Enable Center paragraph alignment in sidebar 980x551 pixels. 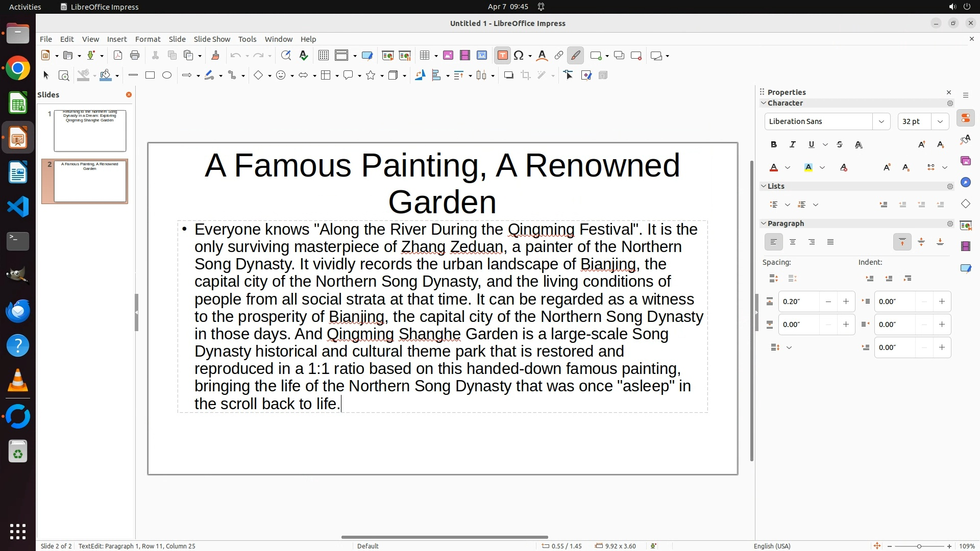[x=793, y=242]
